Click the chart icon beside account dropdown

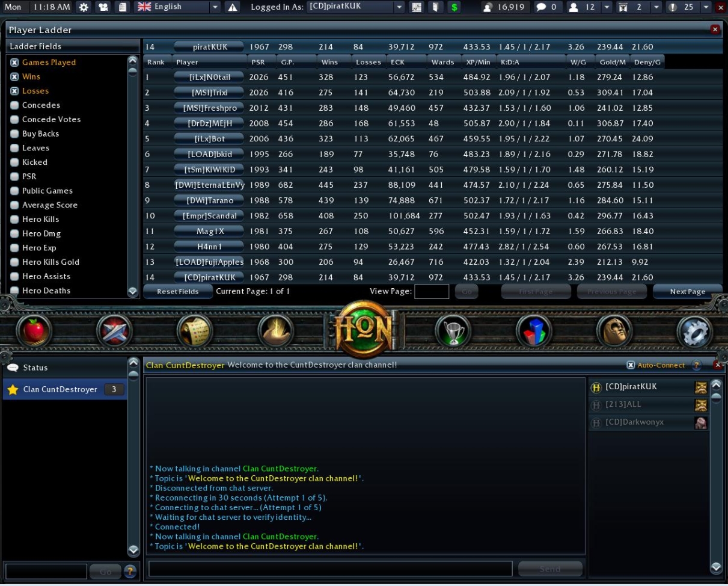pos(416,7)
